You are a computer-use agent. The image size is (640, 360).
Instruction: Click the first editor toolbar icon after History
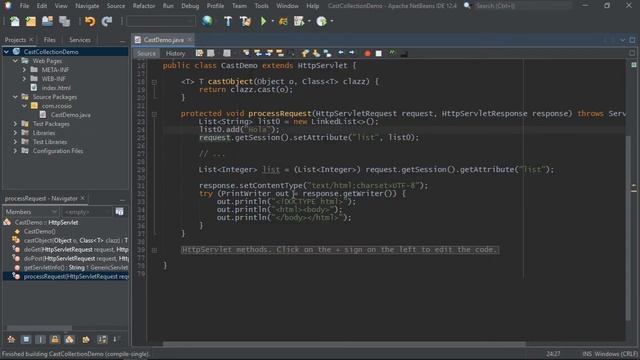pyautogui.click(x=199, y=53)
